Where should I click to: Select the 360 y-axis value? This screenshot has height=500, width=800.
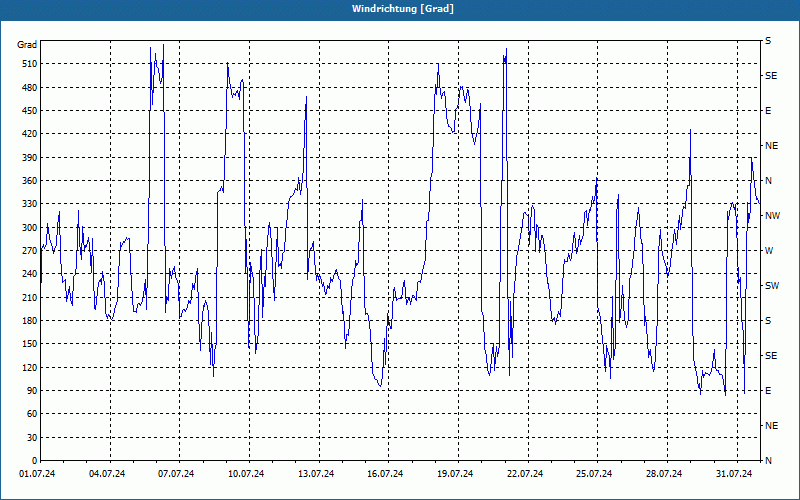click(x=30, y=181)
